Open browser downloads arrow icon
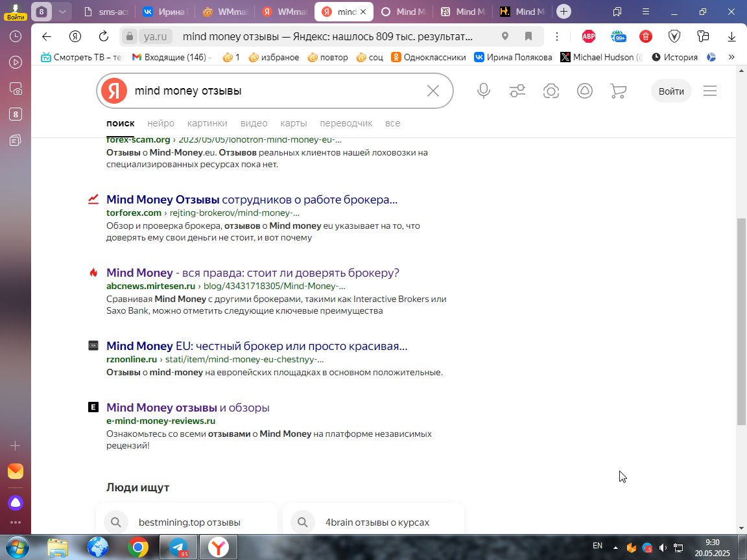 click(731, 36)
